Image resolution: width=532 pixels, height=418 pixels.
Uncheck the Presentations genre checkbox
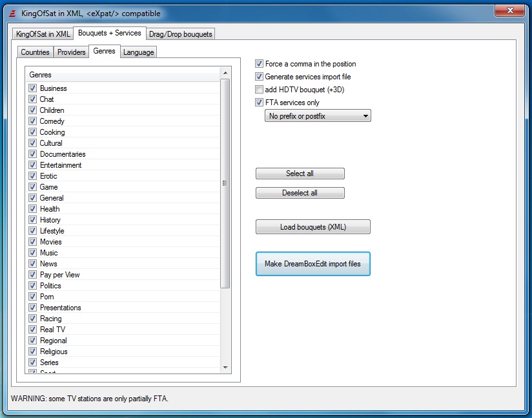click(x=32, y=308)
